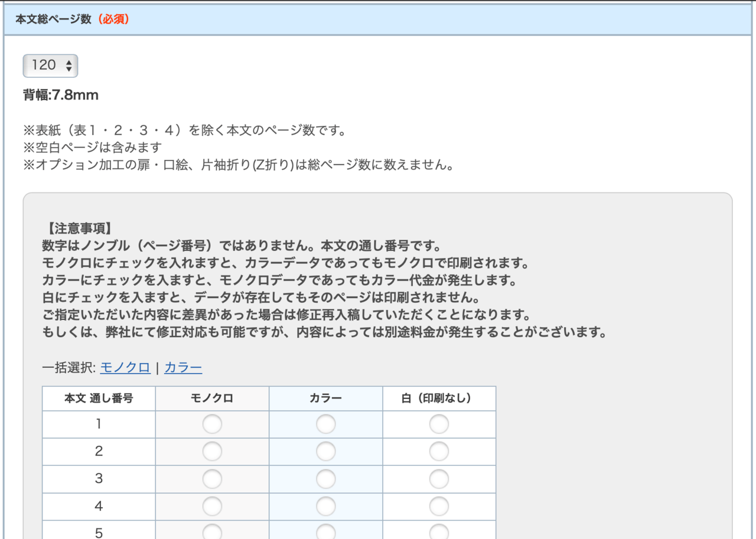The width and height of the screenshot is (756, 539).
Task: Select white (no print) for page 3
Action: [439, 478]
